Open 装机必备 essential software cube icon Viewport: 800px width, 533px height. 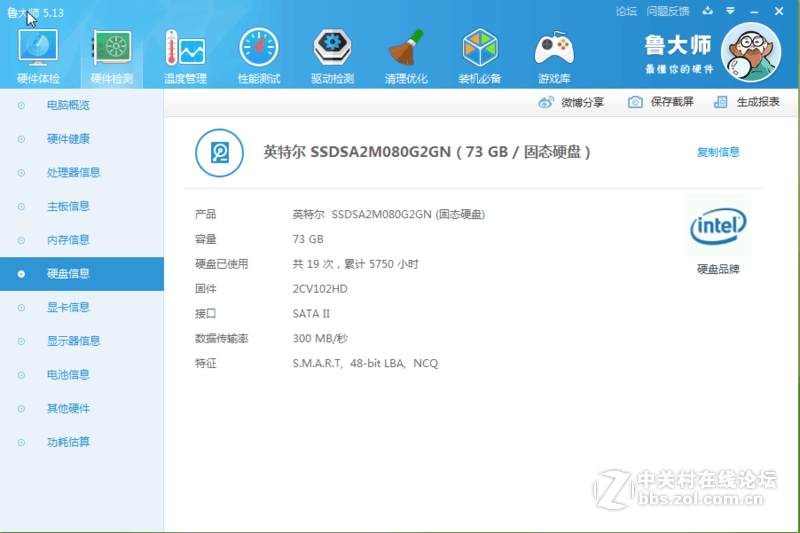click(x=480, y=48)
